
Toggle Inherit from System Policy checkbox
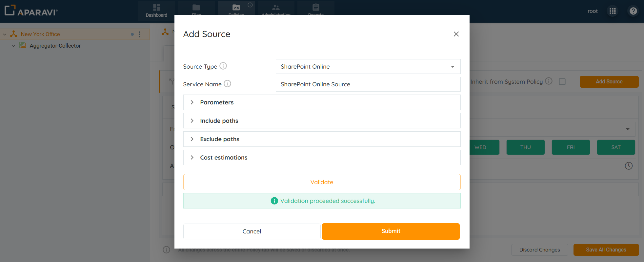point(562,81)
